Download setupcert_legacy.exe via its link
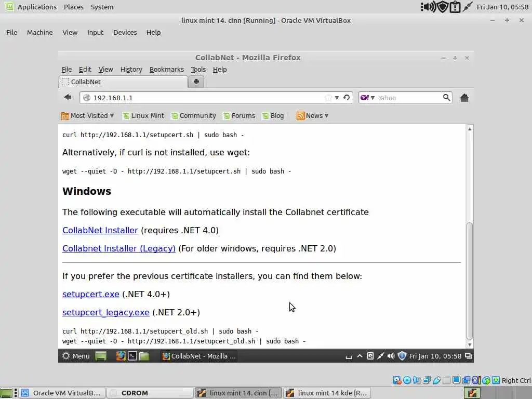532x399 pixels. 106,312
